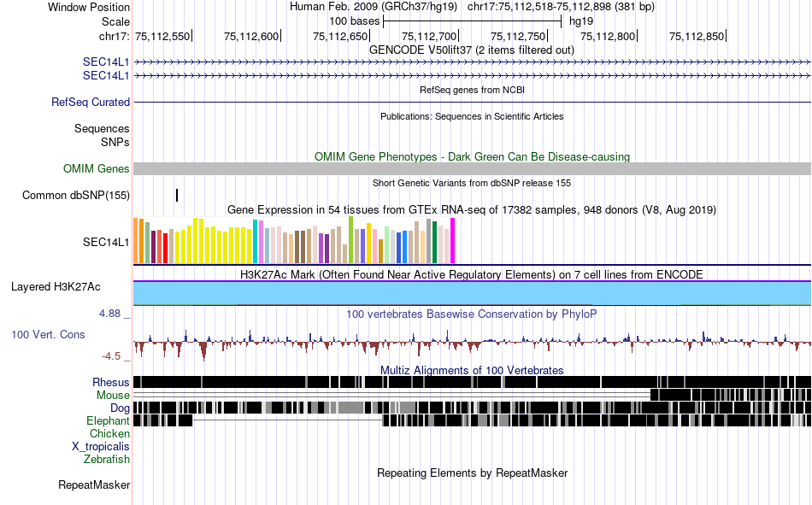Click the cyan GTEx expression bar
The height and width of the screenshot is (505, 812).
255,242
